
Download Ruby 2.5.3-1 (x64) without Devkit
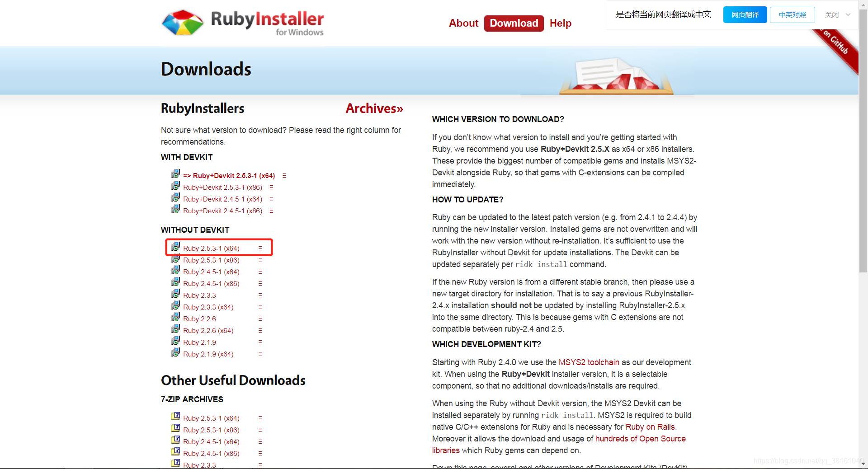coord(212,249)
